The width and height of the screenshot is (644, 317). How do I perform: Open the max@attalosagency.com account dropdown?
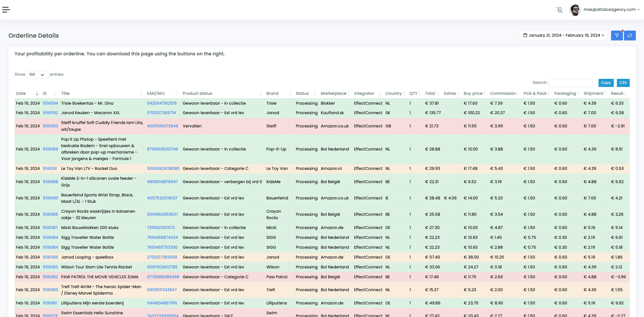pos(611,10)
